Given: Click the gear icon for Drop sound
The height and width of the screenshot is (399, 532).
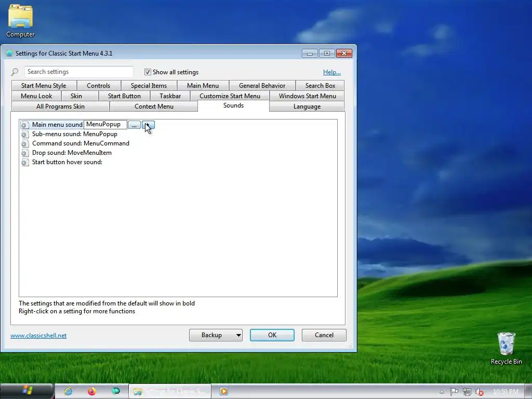Looking at the screenshot, I should tap(25, 153).
